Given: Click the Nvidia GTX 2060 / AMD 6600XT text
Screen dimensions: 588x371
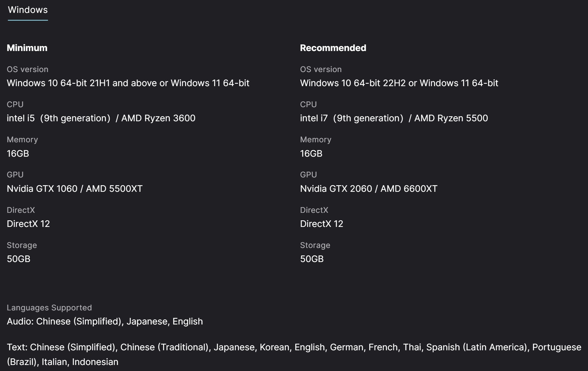Looking at the screenshot, I should (368, 189).
